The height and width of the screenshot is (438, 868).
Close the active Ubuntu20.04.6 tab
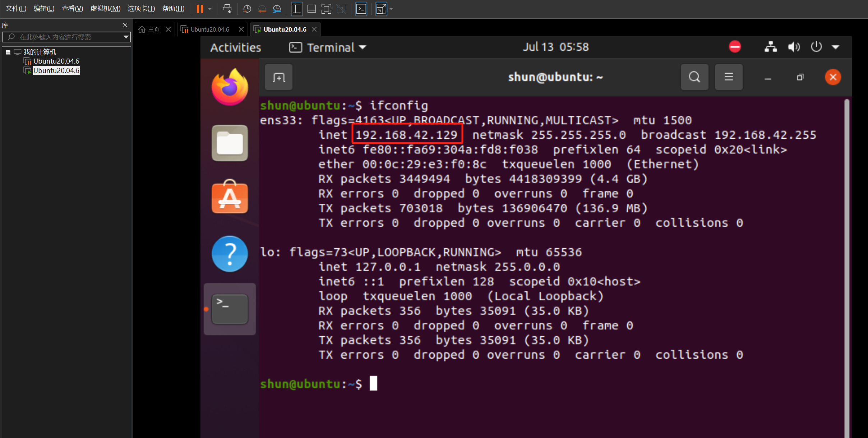click(314, 29)
